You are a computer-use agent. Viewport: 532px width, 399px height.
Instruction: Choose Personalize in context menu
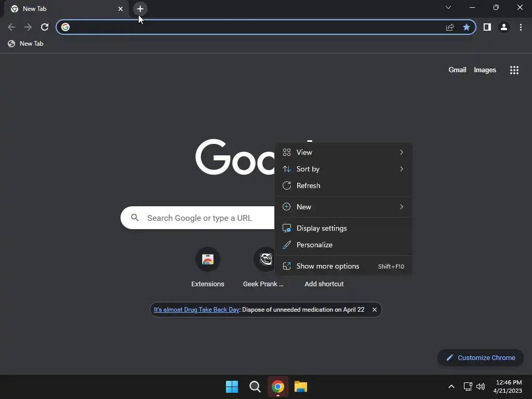[344, 245]
